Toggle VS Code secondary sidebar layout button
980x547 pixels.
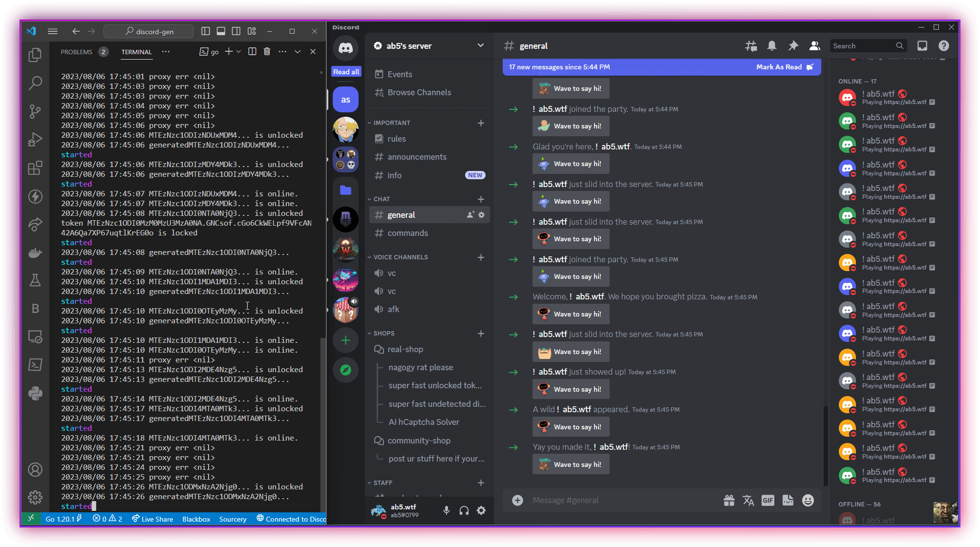coord(236,31)
